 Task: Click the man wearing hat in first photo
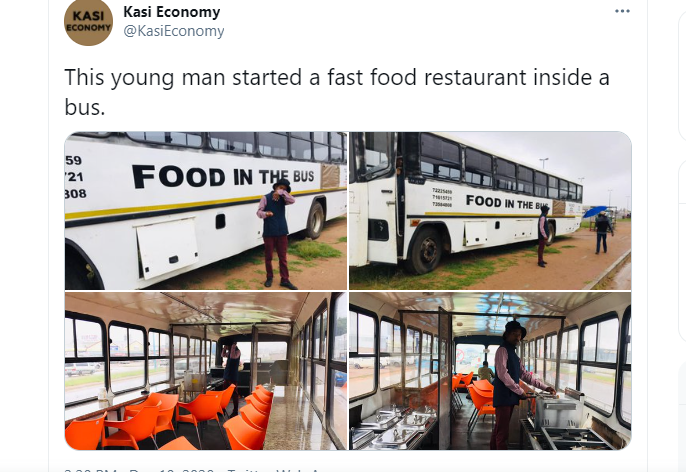coord(276,233)
